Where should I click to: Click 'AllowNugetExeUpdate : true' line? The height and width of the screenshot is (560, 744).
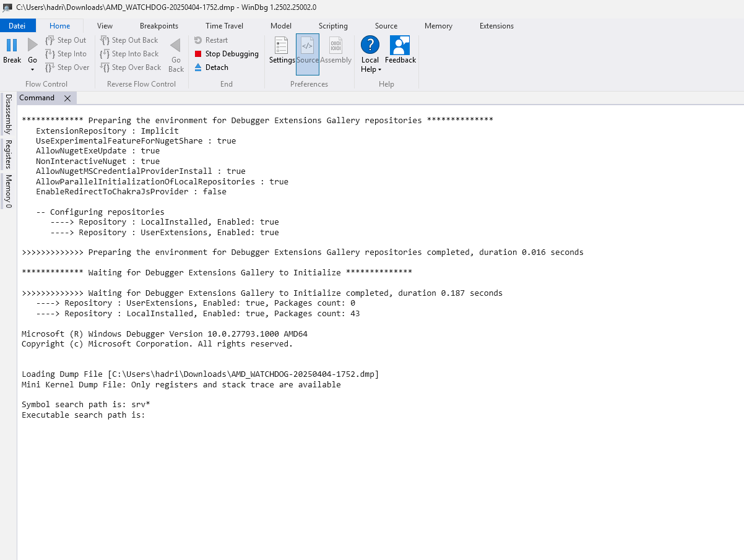[98, 151]
